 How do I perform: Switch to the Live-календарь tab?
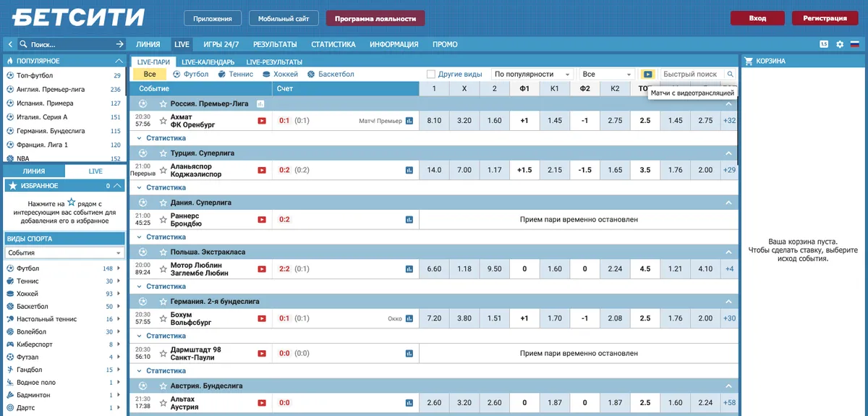(x=208, y=62)
